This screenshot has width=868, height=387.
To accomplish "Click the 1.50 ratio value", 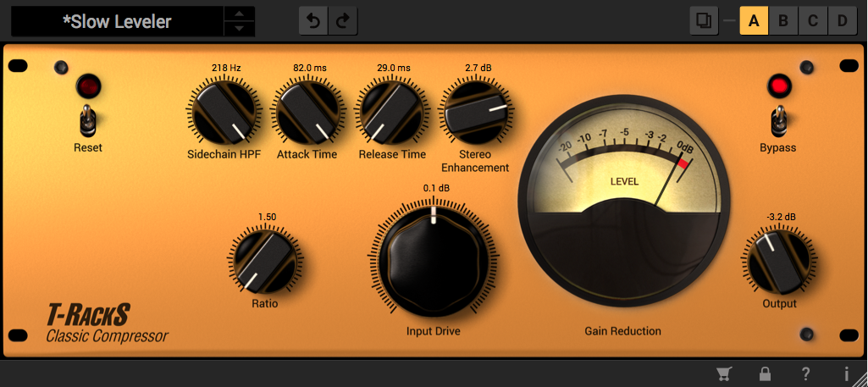I will (x=268, y=217).
